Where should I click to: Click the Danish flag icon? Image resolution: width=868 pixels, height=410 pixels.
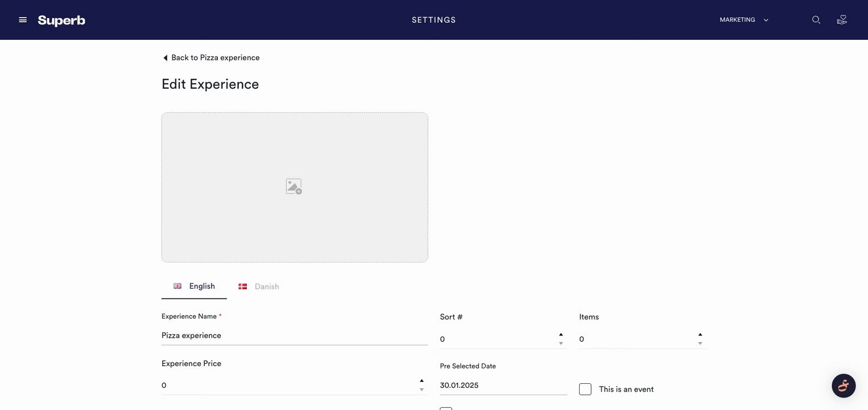click(243, 286)
